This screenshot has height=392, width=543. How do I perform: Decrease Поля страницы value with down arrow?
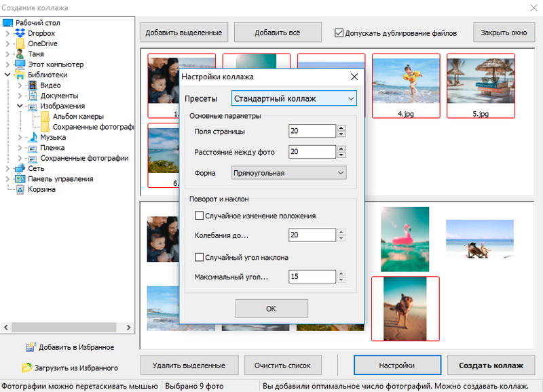[x=341, y=134]
